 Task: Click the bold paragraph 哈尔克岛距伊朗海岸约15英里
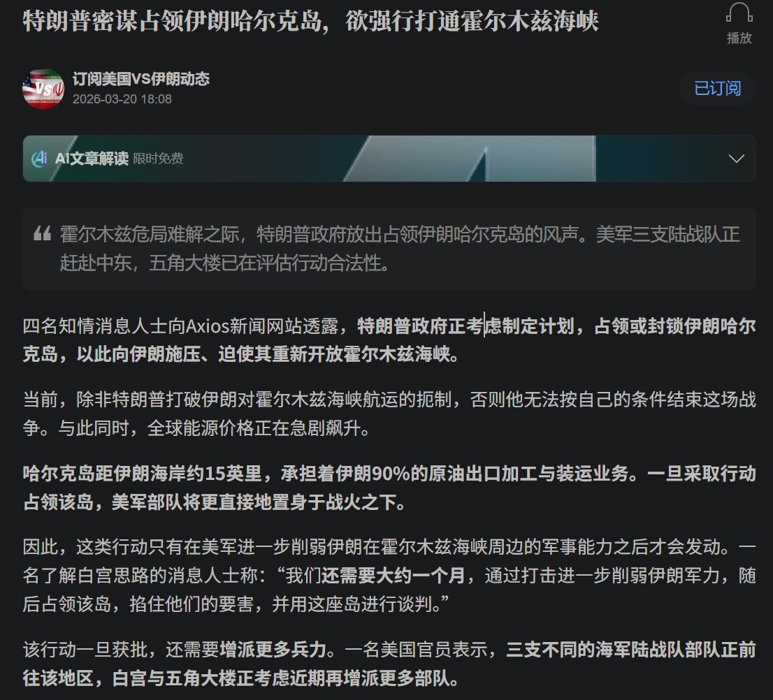point(389,488)
